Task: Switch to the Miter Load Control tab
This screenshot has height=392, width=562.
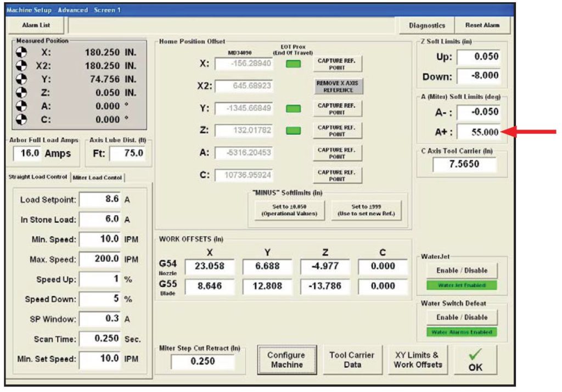Action: (x=98, y=177)
